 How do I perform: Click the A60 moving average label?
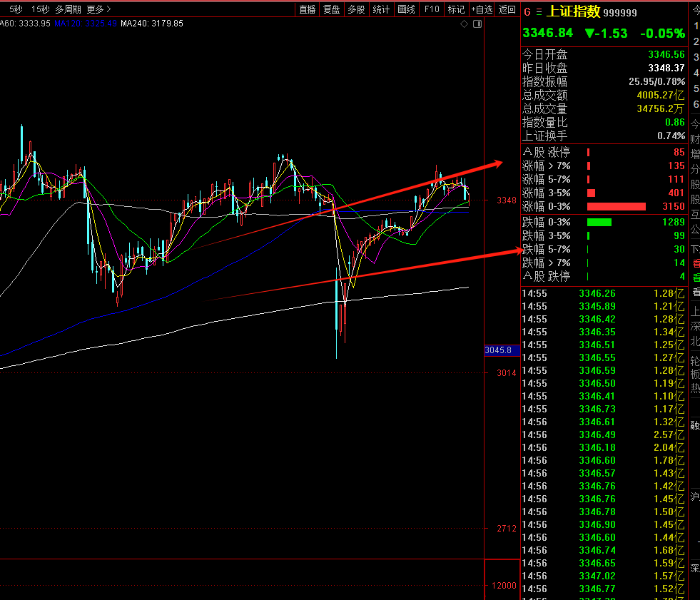click(x=25, y=24)
